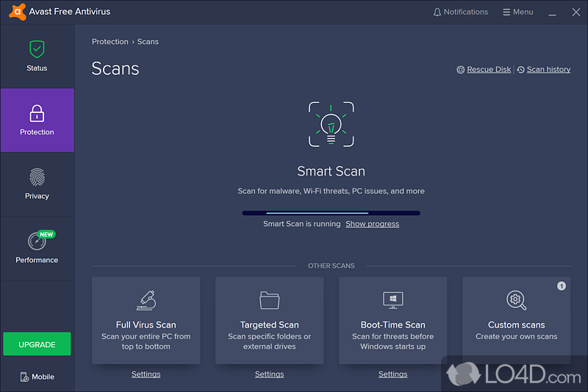Click the Scan history clock icon
This screenshot has width=588, height=392.
click(x=520, y=70)
